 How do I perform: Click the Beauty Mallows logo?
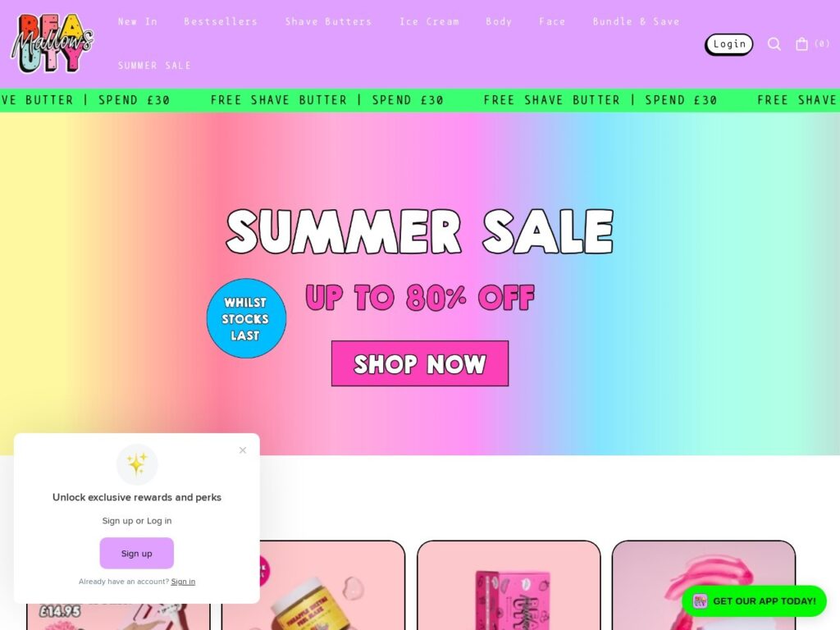(52, 43)
